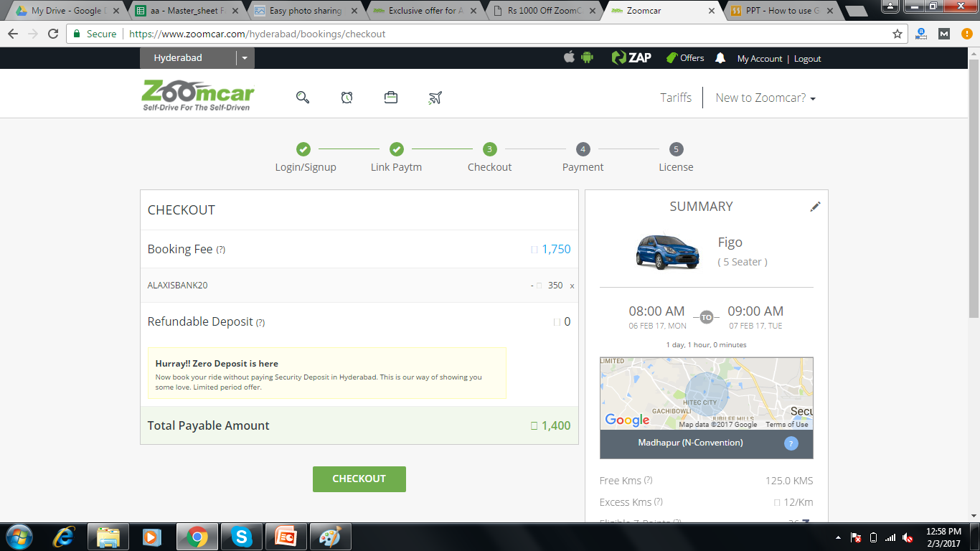980x551 pixels.
Task: Open Skype from the taskbar
Action: coord(242,537)
